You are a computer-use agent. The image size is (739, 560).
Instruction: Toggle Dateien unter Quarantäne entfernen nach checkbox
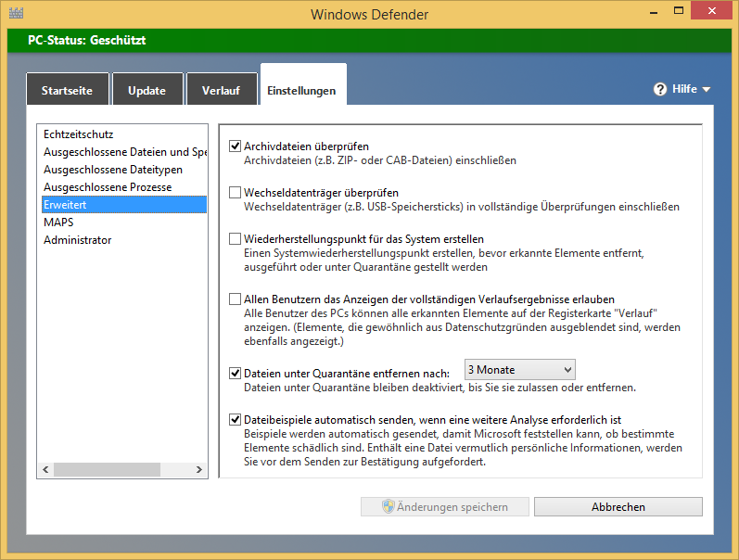(x=235, y=373)
